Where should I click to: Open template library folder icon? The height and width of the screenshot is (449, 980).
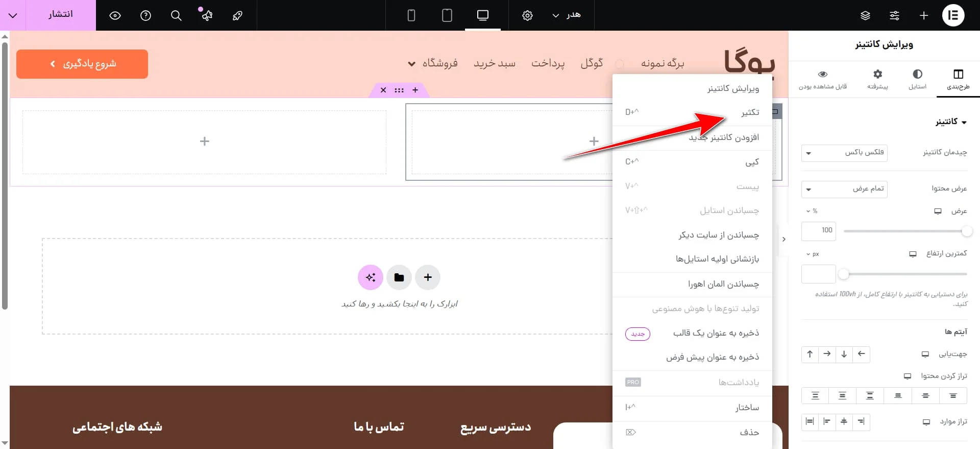(399, 277)
